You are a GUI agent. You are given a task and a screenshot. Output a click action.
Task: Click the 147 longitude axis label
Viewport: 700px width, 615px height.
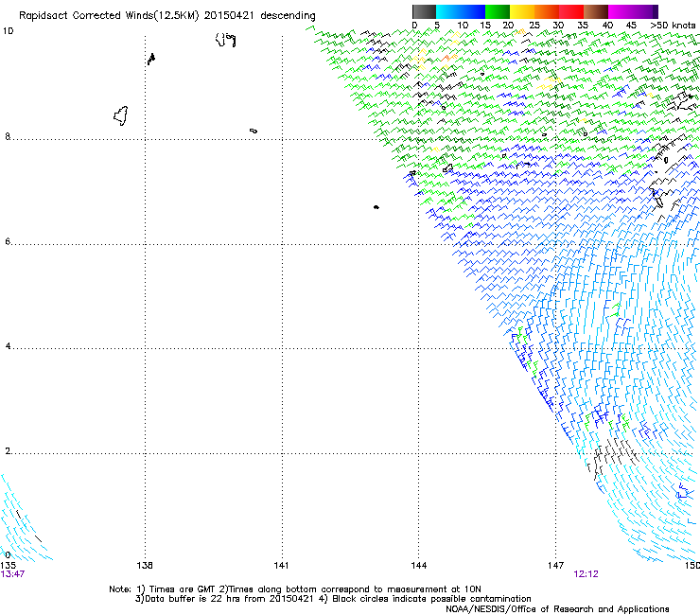[556, 566]
